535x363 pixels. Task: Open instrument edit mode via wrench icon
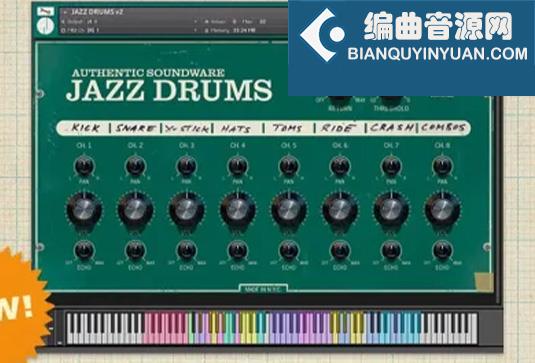(46, 11)
